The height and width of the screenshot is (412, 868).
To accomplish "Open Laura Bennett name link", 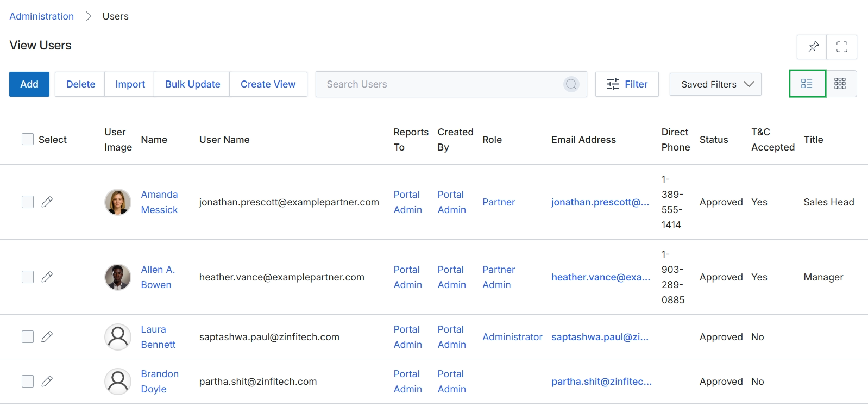I will (158, 337).
